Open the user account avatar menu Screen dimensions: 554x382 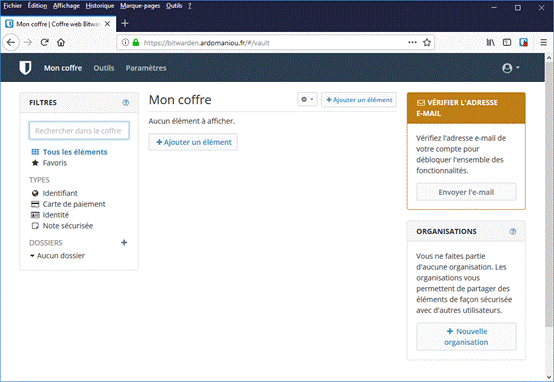(x=511, y=68)
